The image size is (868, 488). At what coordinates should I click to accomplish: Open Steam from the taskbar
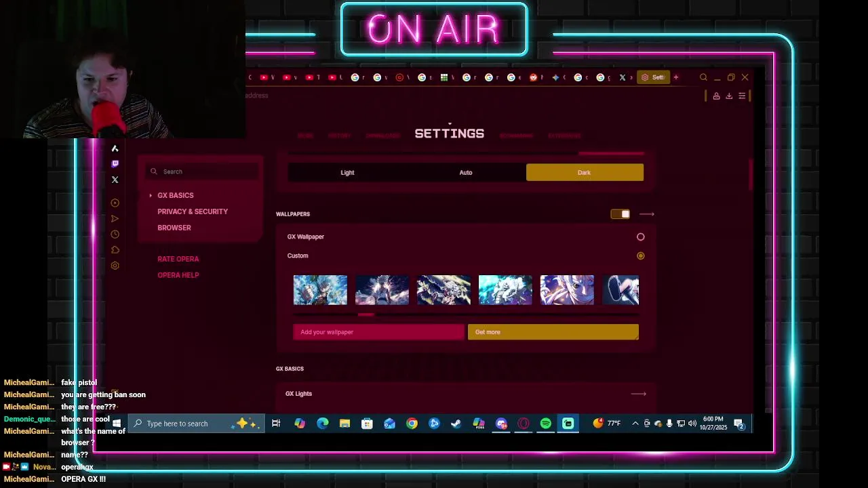point(456,424)
